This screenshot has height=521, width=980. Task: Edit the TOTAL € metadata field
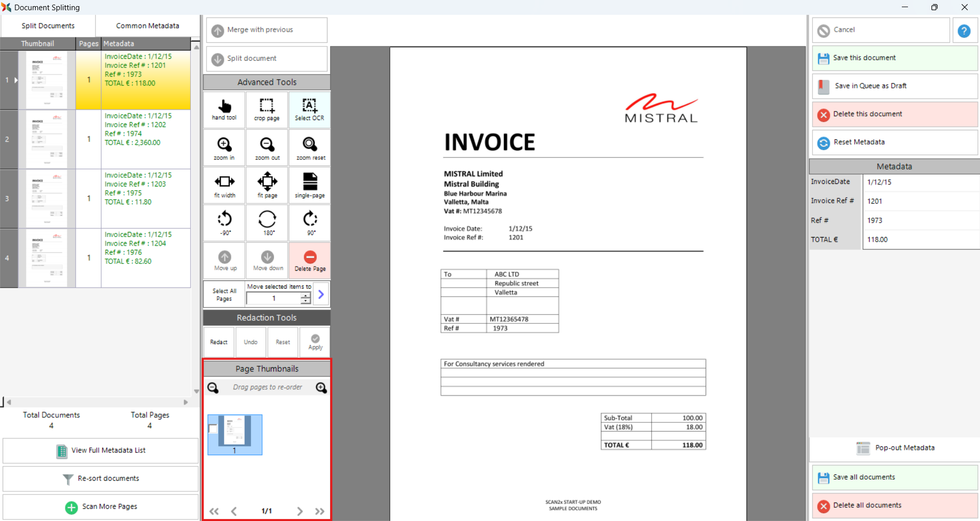920,240
